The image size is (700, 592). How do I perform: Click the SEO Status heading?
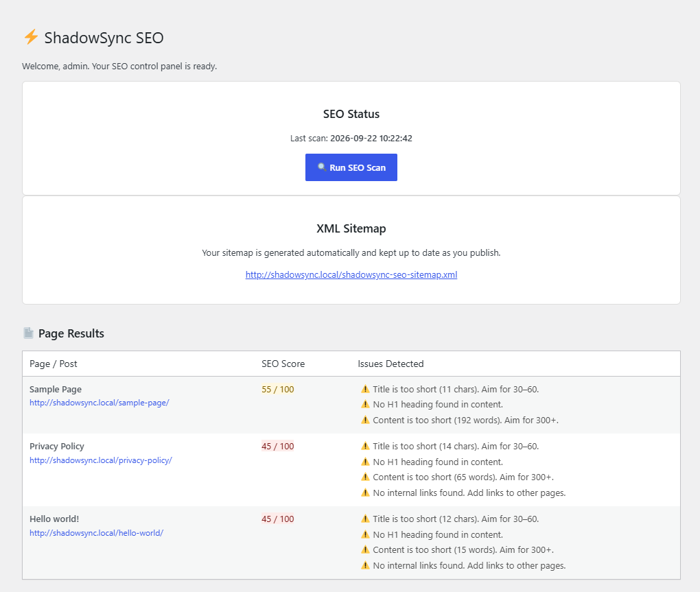pos(351,114)
